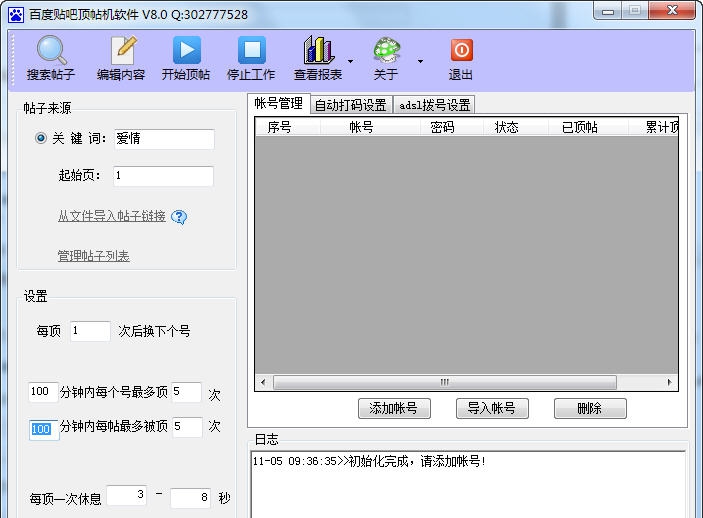
Task: Expand the 查看报表 dropdown arrow
Action: [x=350, y=61]
